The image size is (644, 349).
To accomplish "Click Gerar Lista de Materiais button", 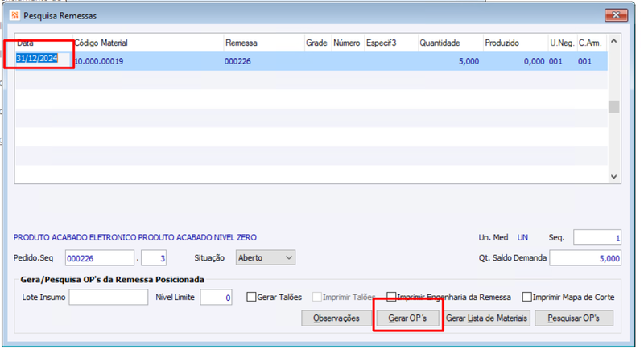I will tap(486, 318).
